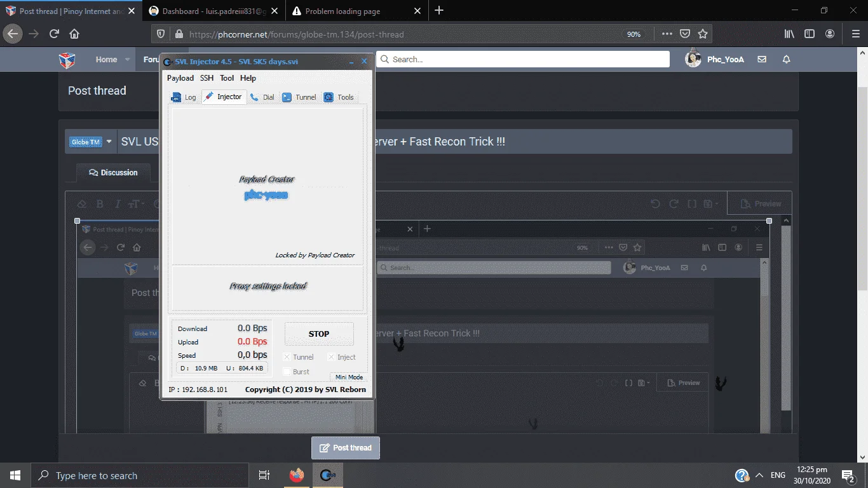Open the font size dropdown in editor
The width and height of the screenshot is (868, 488).
click(136, 204)
